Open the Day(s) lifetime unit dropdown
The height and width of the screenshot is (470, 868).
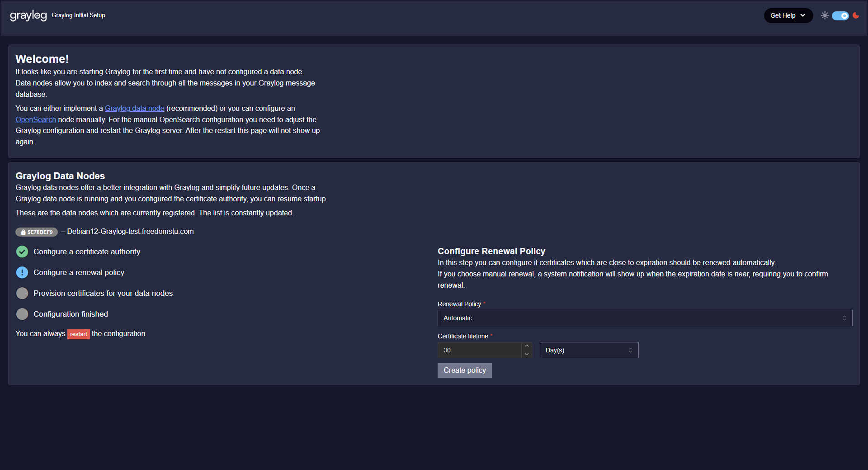tap(589, 350)
